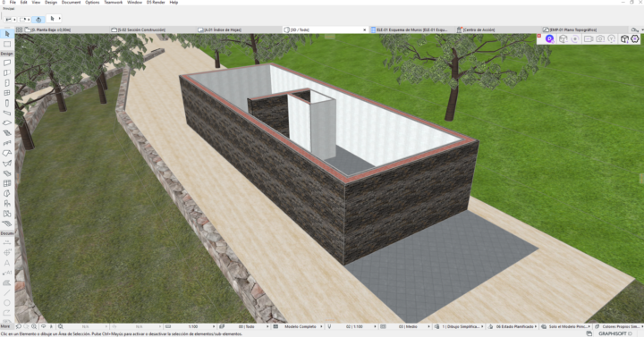Open the 'Solo el Modelo Princ...' dropdown
Image resolution: width=644 pixels, height=337 pixels.
[x=566, y=327]
